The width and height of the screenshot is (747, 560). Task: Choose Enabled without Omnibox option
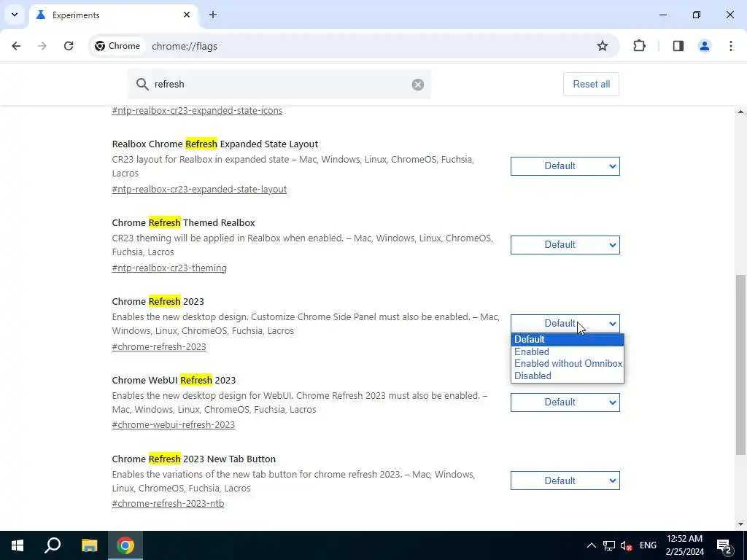(567, 364)
